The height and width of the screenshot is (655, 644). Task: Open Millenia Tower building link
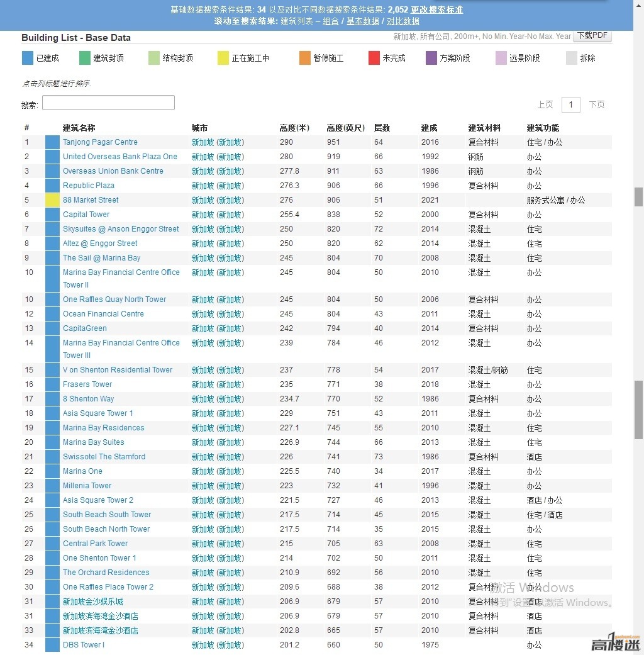pos(87,486)
